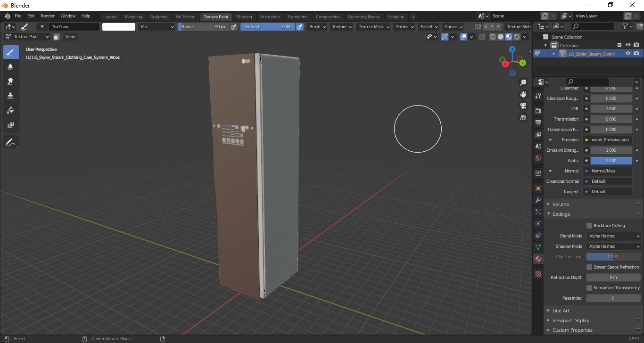Select the Clone stamp tool
Image resolution: width=644 pixels, height=343 pixels.
coord(11,96)
